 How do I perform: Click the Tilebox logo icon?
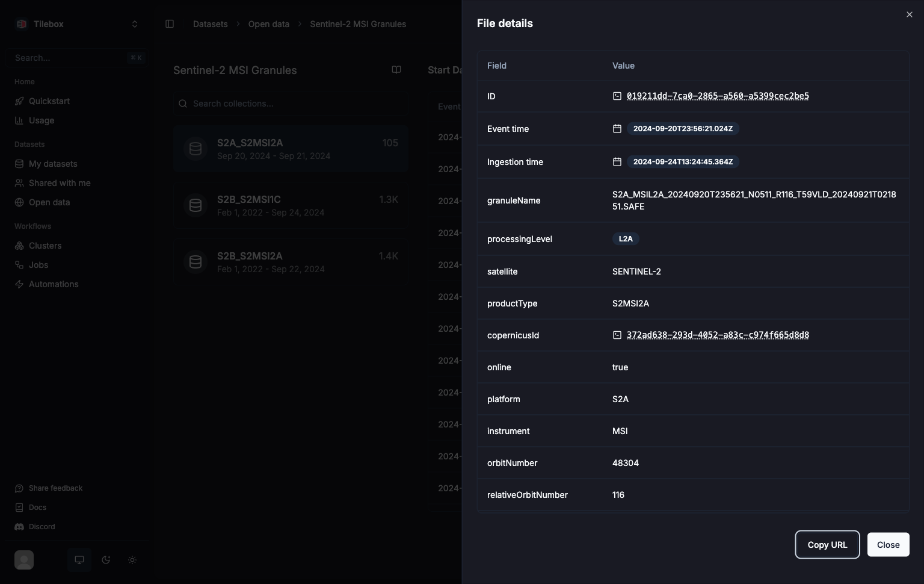click(22, 24)
